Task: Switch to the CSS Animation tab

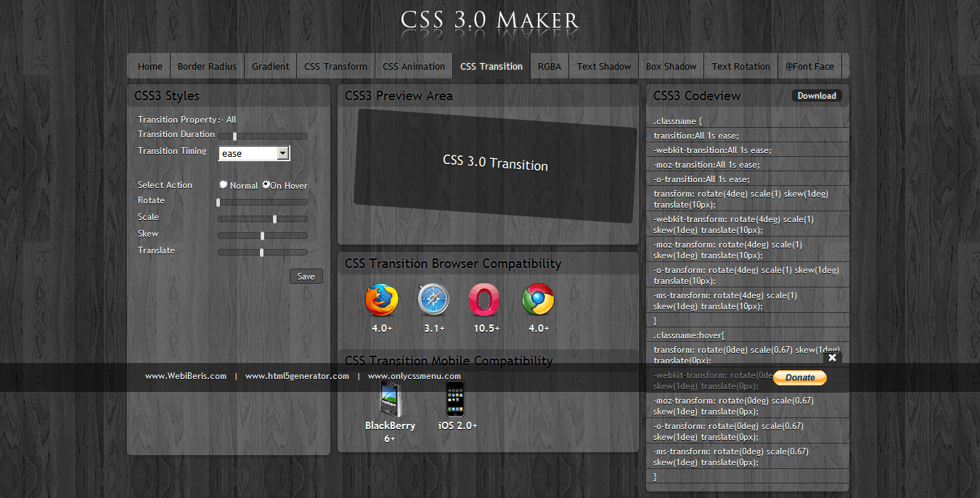Action: pyautogui.click(x=414, y=66)
